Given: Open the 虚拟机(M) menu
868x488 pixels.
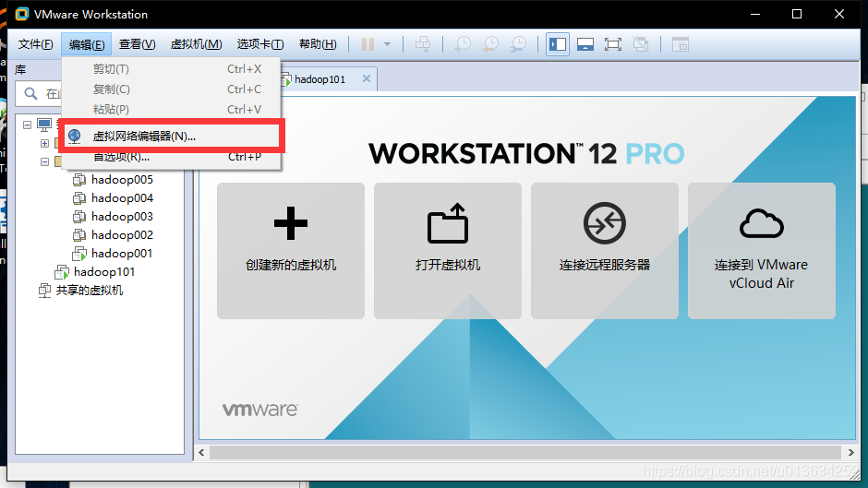Looking at the screenshot, I should (x=196, y=44).
